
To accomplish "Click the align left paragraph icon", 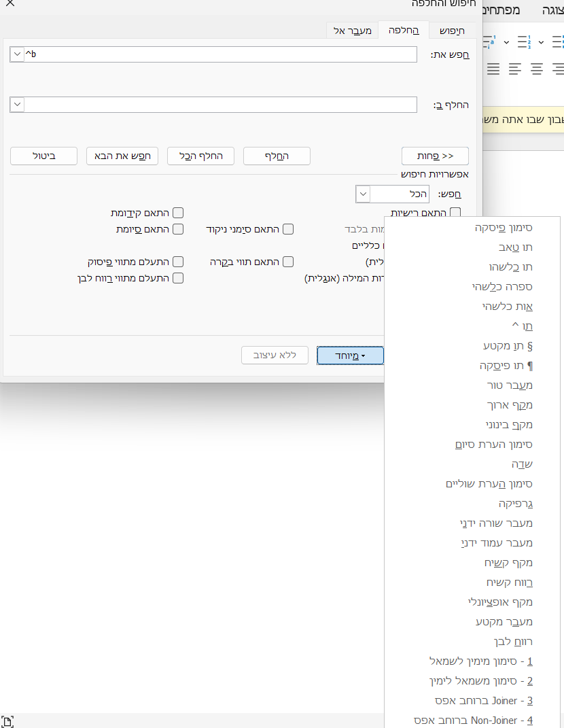I will point(515,69).
